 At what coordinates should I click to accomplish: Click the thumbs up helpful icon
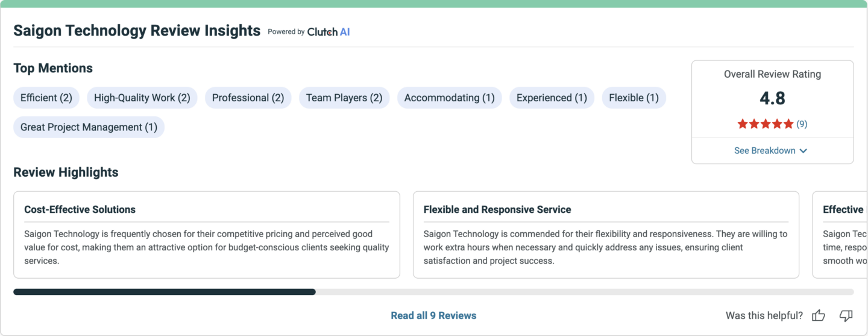818,315
